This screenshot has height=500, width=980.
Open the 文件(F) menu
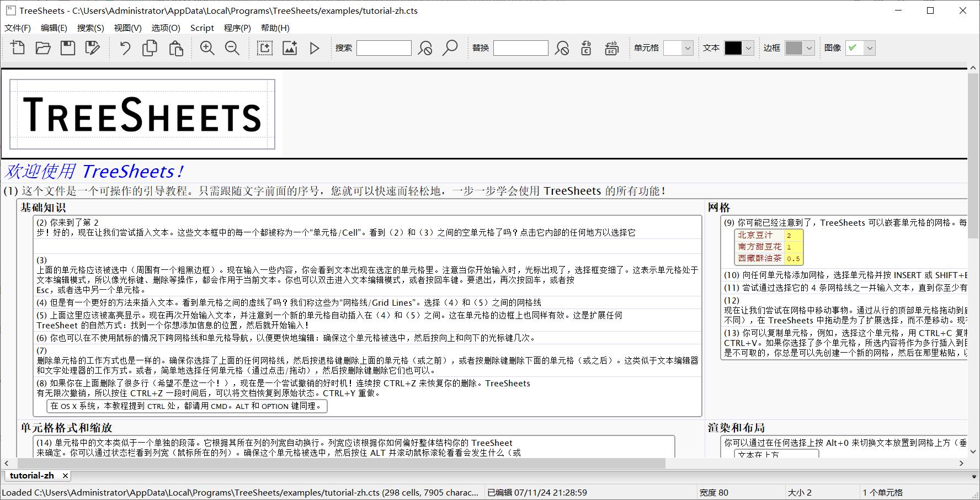tap(18, 28)
